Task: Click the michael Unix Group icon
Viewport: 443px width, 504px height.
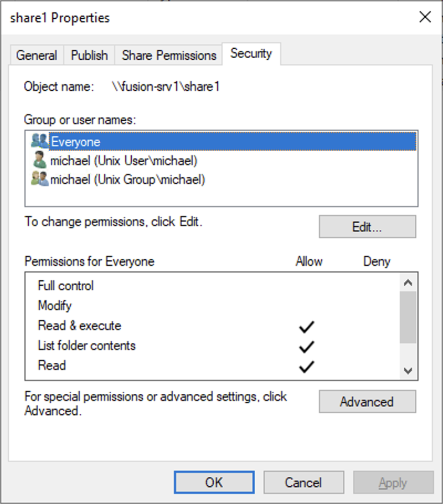Action: [x=39, y=178]
